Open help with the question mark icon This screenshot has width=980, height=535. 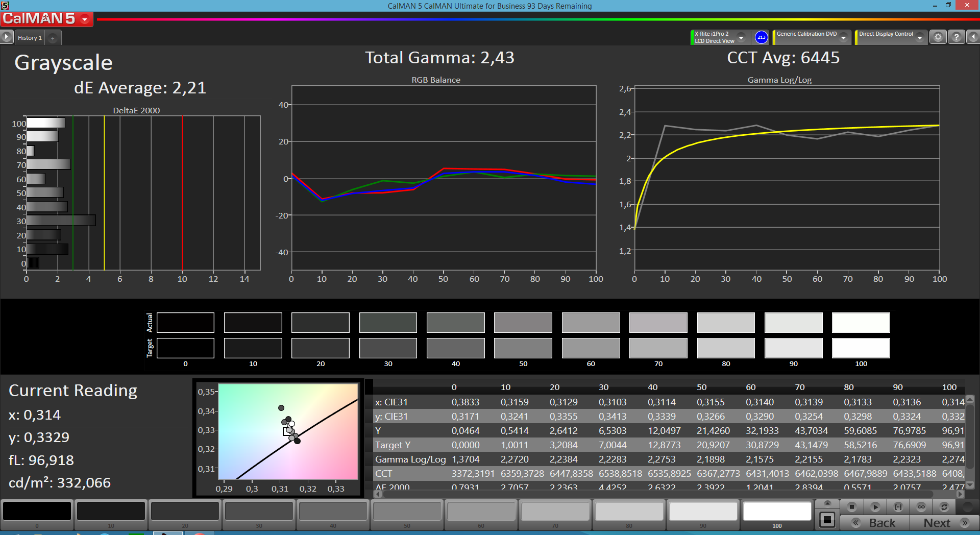pyautogui.click(x=956, y=37)
